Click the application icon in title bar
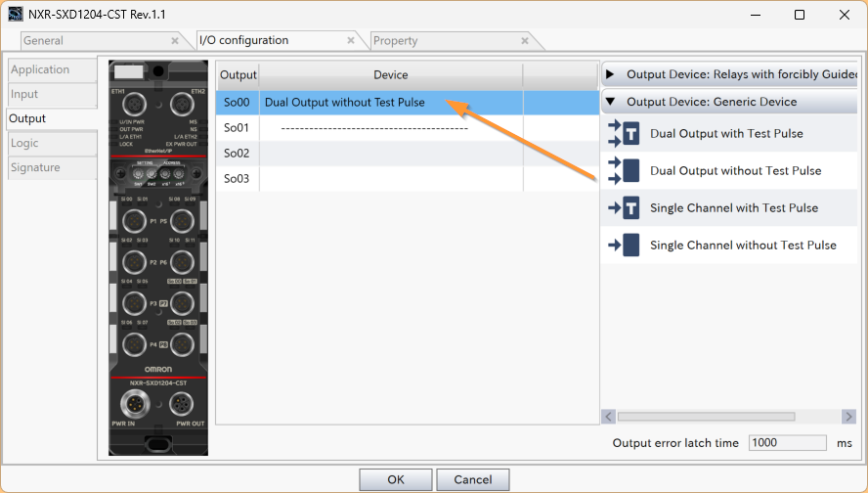 click(x=15, y=15)
